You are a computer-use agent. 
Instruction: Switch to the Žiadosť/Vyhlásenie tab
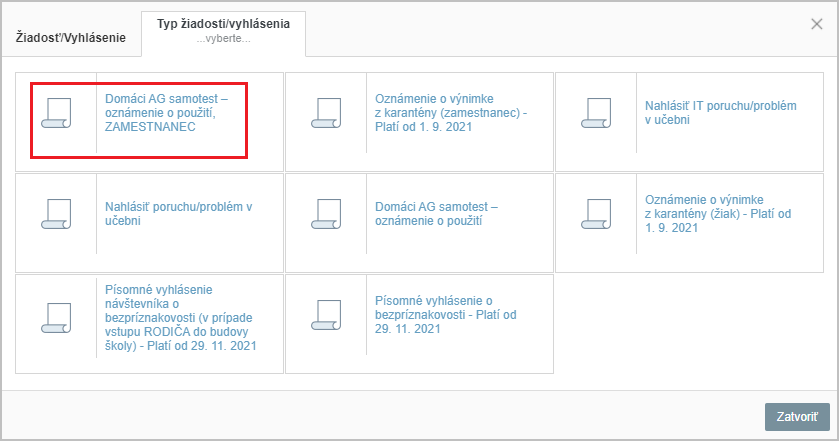71,37
